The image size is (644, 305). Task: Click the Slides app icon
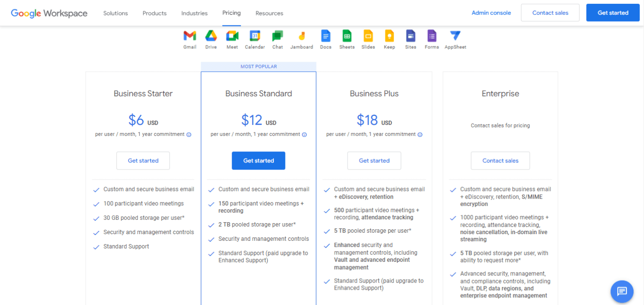pos(368,36)
